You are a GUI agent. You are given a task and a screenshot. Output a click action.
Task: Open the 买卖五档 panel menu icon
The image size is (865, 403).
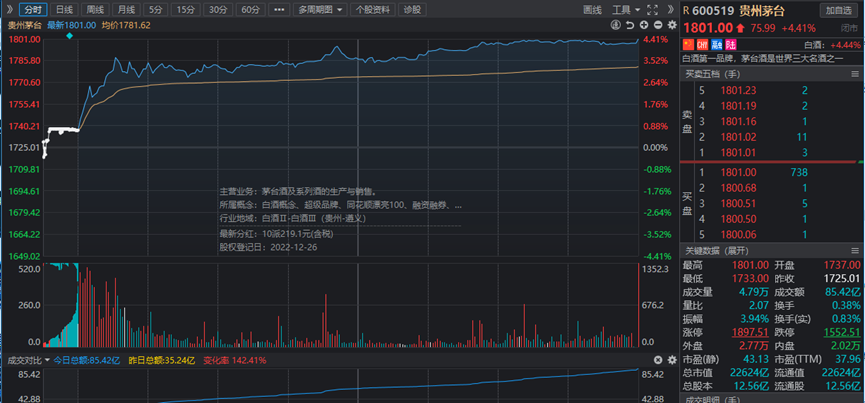[x=855, y=74]
